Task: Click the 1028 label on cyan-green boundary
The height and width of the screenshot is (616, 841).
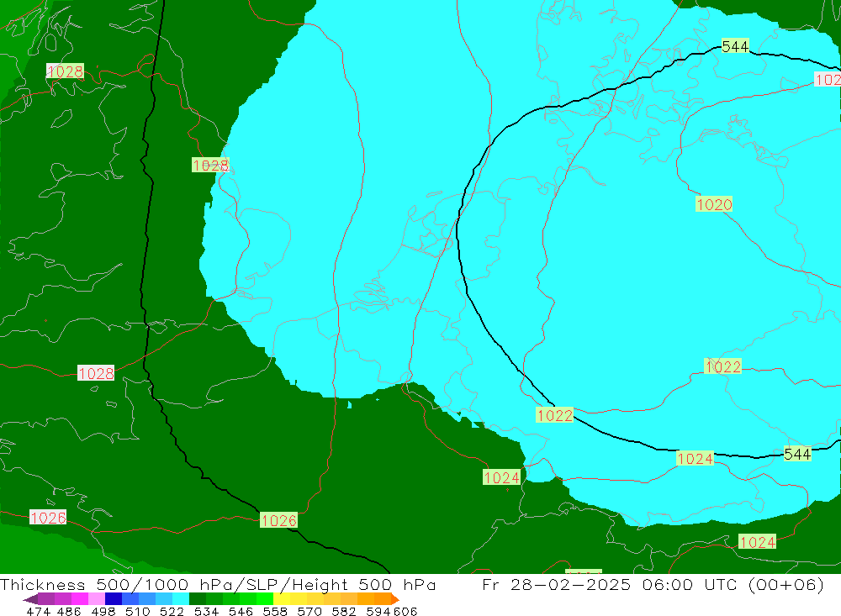Action: pos(210,165)
